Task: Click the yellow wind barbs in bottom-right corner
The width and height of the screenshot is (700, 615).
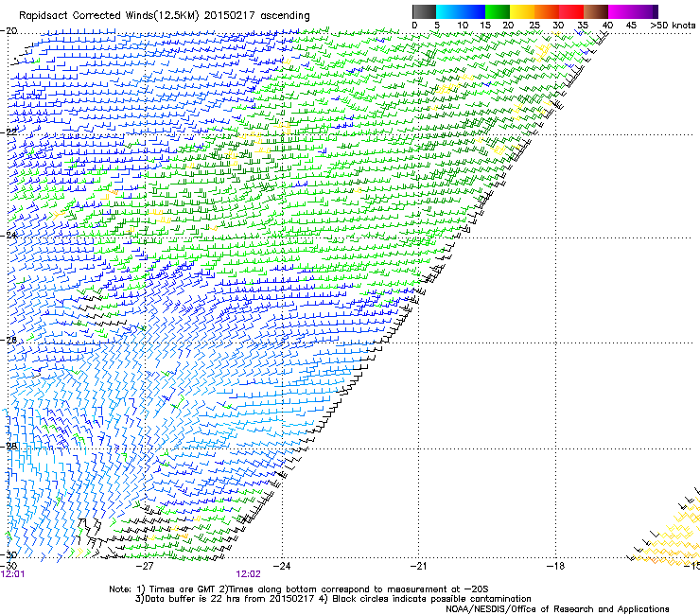Action: [x=669, y=534]
